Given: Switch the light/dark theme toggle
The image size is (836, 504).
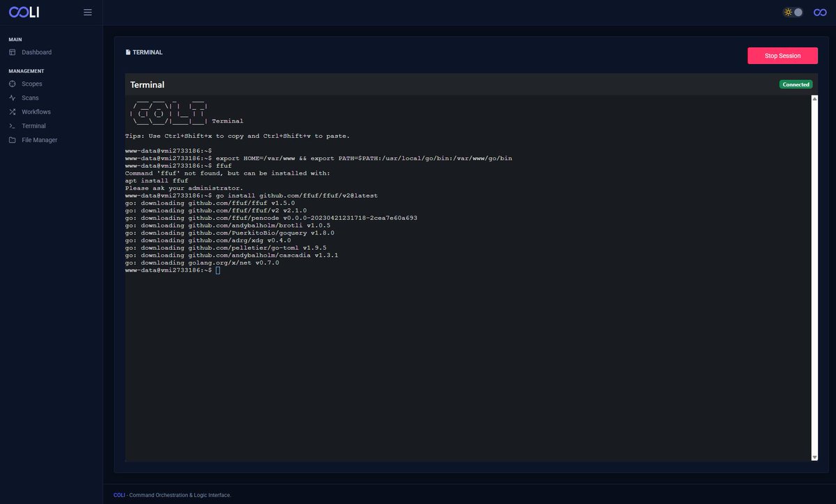Looking at the screenshot, I should point(794,12).
